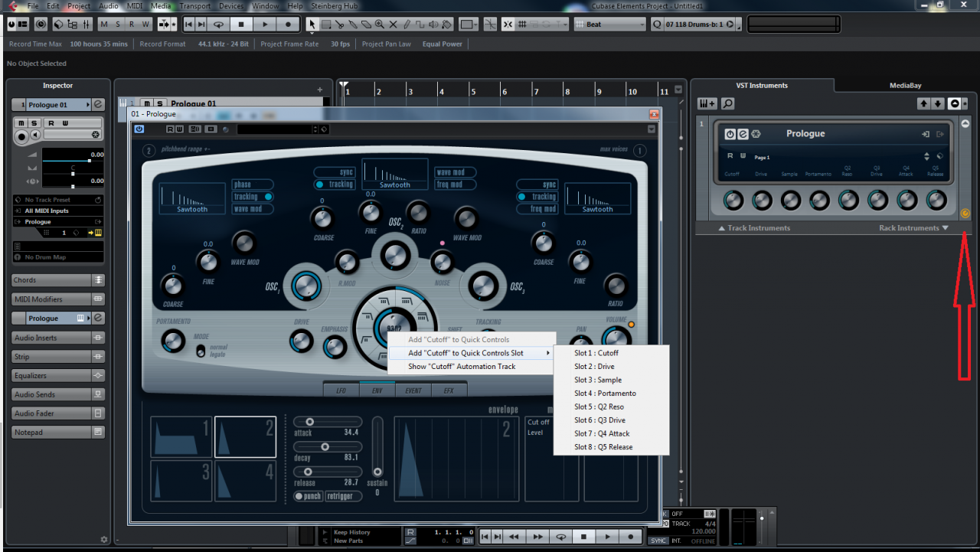Screen dimensions: 980x552
Task: Click the Stop transport button in the toolbar
Action: point(241,24)
